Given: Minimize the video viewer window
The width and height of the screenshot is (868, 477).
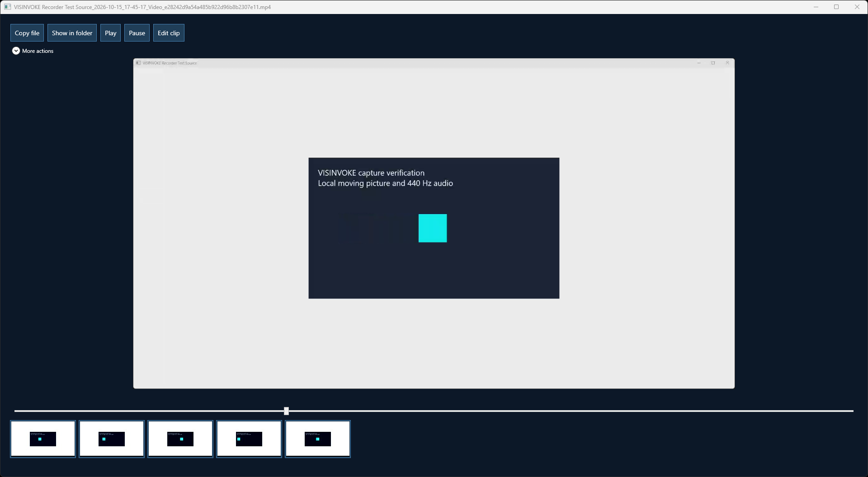Looking at the screenshot, I should coord(816,7).
